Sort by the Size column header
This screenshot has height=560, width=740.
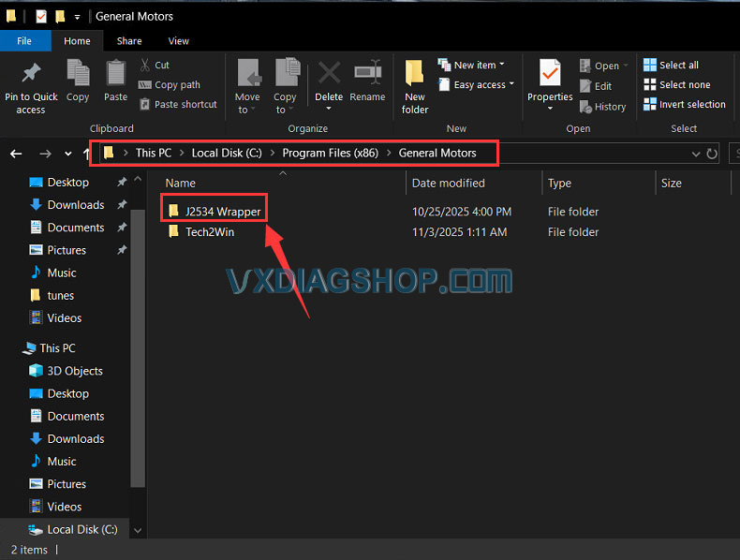pos(671,183)
